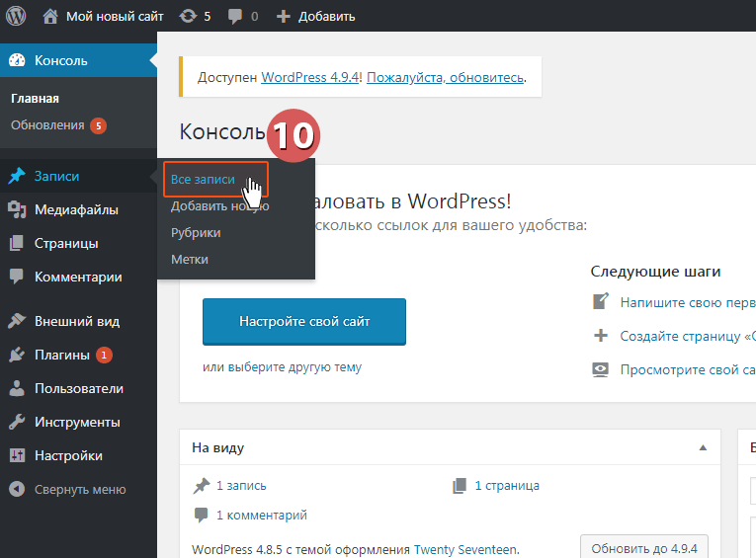This screenshot has height=558, width=756.
Task: Click the bubble icon beside 1 комментарий
Action: (x=201, y=516)
